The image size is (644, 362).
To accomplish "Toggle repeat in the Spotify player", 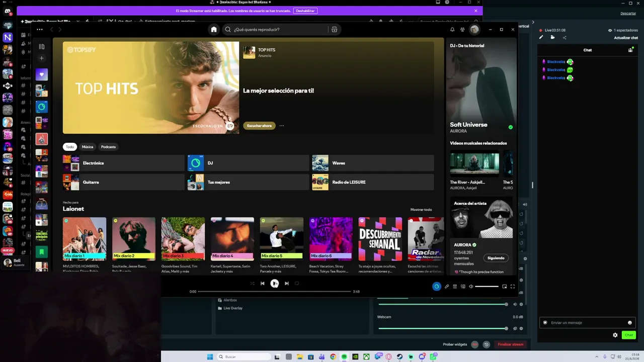I will click(297, 284).
